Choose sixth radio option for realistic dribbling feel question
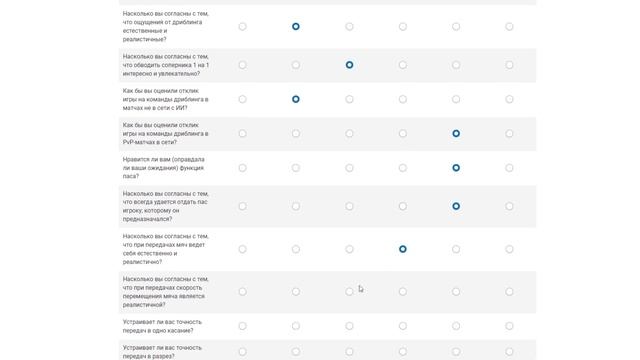The image size is (640, 360). (509, 27)
